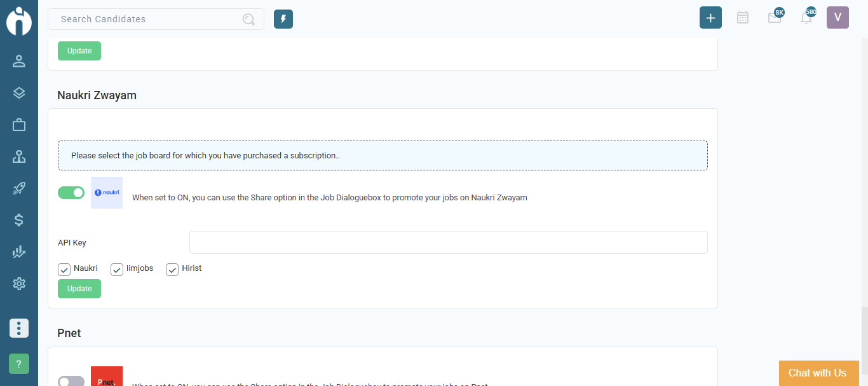Open the settings gear icon in sidebar
Screen dimensions: 868x386
click(x=19, y=284)
